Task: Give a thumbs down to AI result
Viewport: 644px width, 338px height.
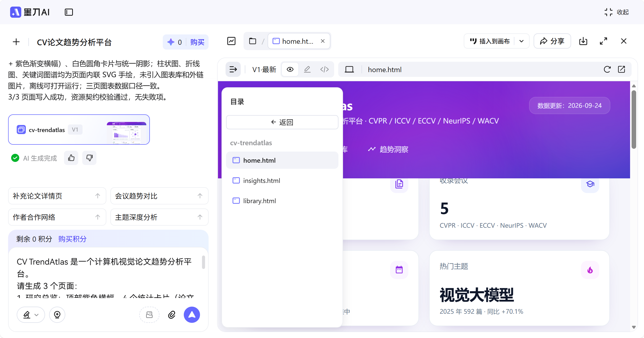Action: pyautogui.click(x=89, y=158)
